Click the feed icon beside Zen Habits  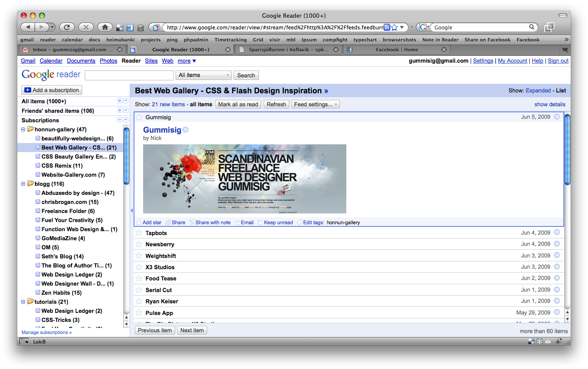[x=38, y=293]
